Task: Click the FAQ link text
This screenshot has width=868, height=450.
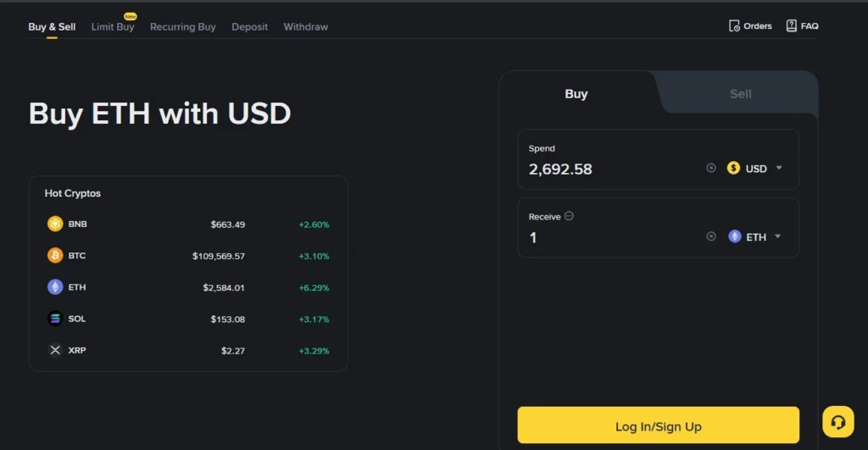Action: pyautogui.click(x=810, y=26)
